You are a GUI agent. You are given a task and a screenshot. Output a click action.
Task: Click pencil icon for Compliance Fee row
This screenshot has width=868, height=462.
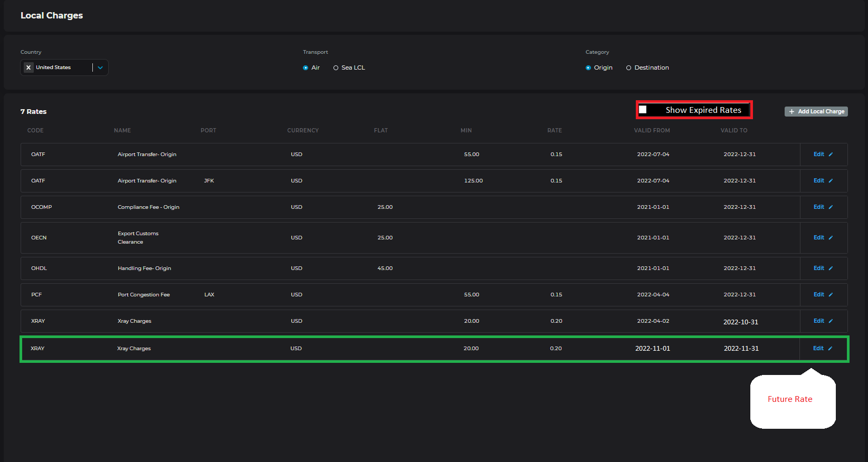pos(831,207)
